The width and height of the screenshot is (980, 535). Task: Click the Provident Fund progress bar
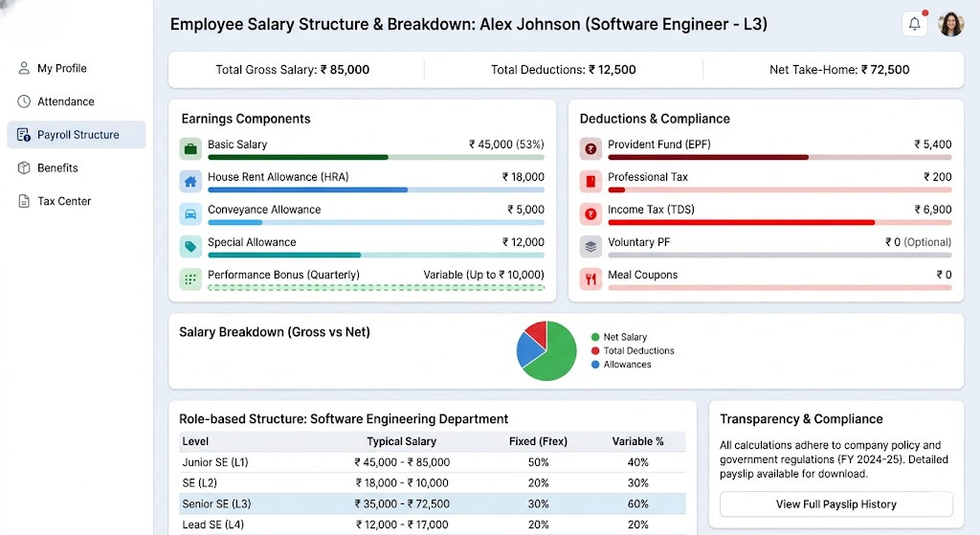pos(779,158)
